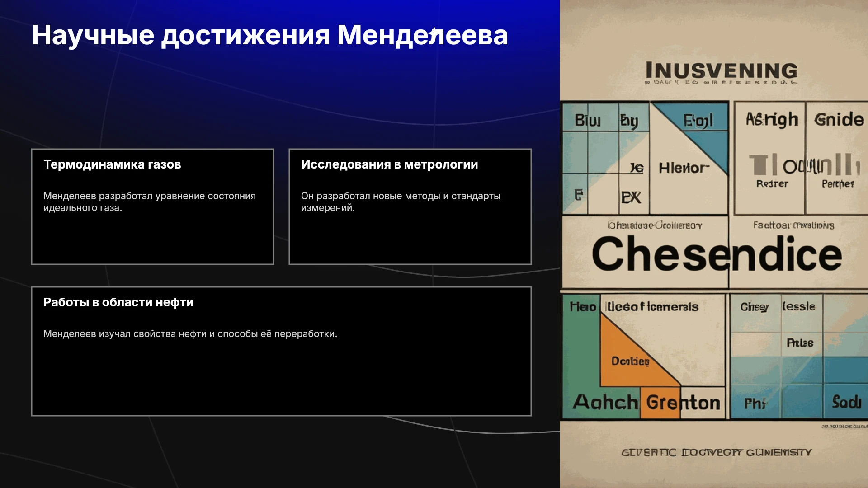The image size is (868, 488).
Task: Click the large Chesendice word in the poster
Action: [x=717, y=255]
